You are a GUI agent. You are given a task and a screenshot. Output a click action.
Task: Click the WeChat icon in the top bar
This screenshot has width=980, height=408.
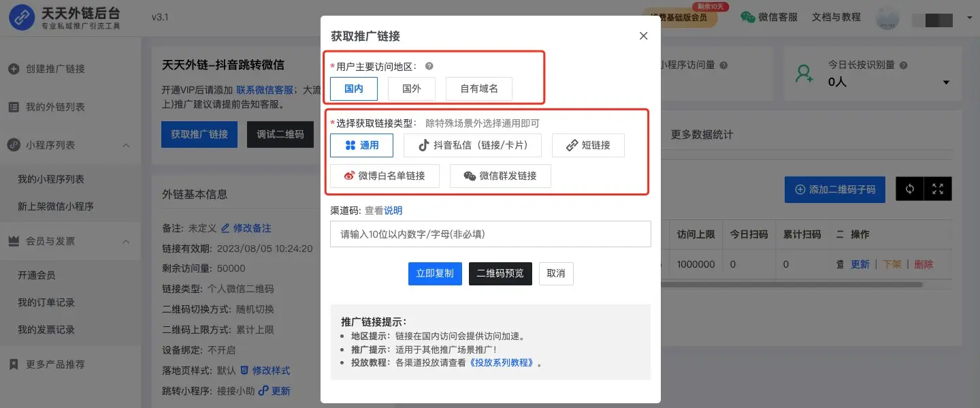(x=748, y=17)
